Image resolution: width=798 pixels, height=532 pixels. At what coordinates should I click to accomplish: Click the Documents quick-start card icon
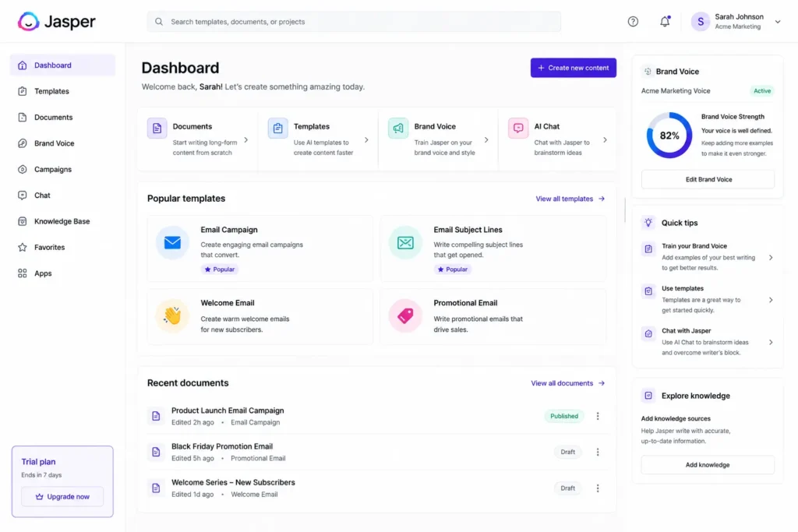point(157,128)
